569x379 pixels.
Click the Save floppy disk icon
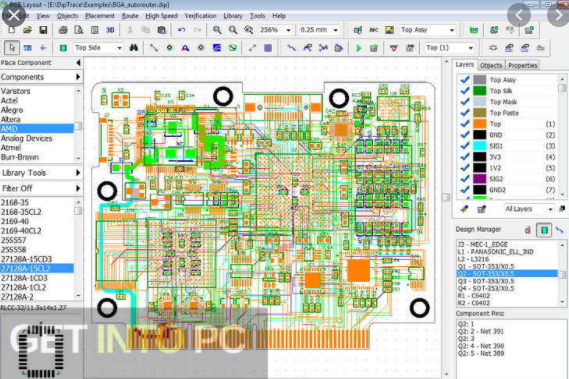(43, 30)
